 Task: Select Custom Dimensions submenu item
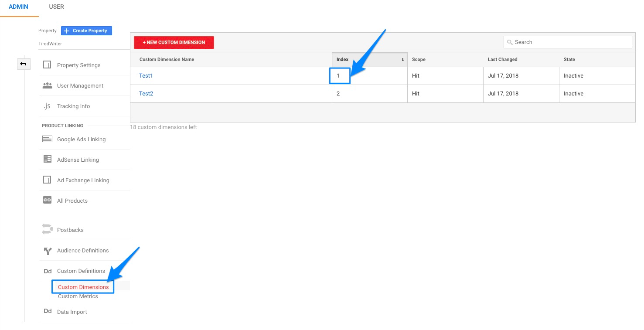point(83,287)
